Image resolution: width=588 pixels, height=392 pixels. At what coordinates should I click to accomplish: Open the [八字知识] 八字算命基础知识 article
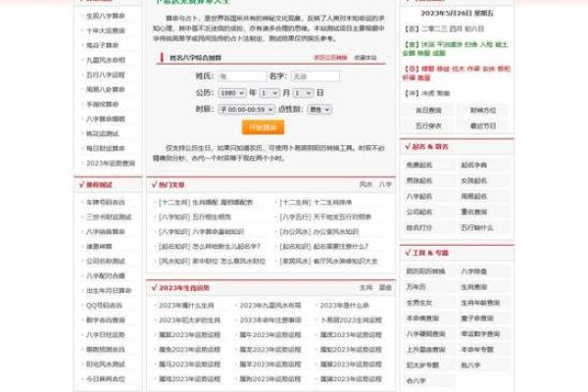pyautogui.click(x=201, y=232)
